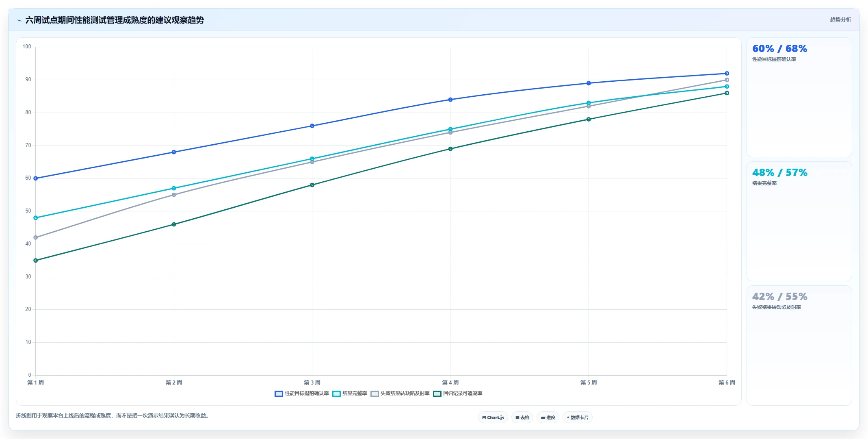Image resolution: width=868 pixels, height=439 pixels.
Task: Open the 42% / 55% 失败结果转缺陷及时率 card
Action: [x=799, y=346]
